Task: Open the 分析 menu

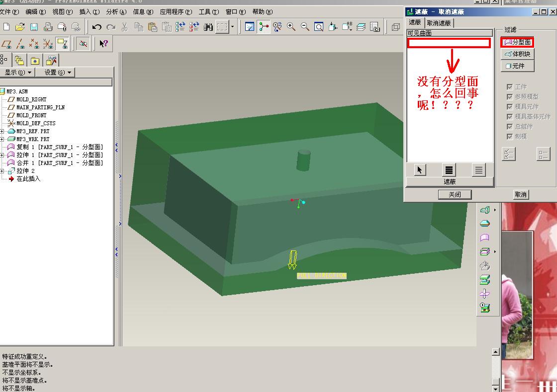Action: coord(116,12)
